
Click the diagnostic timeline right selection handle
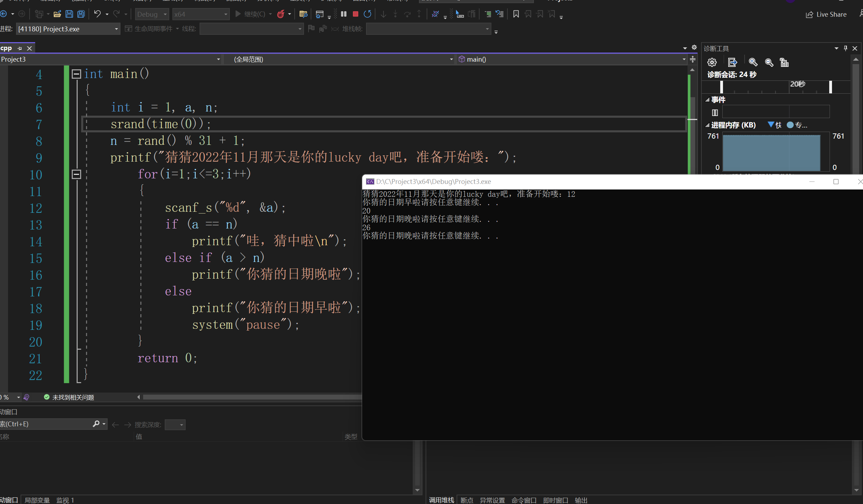tap(831, 87)
